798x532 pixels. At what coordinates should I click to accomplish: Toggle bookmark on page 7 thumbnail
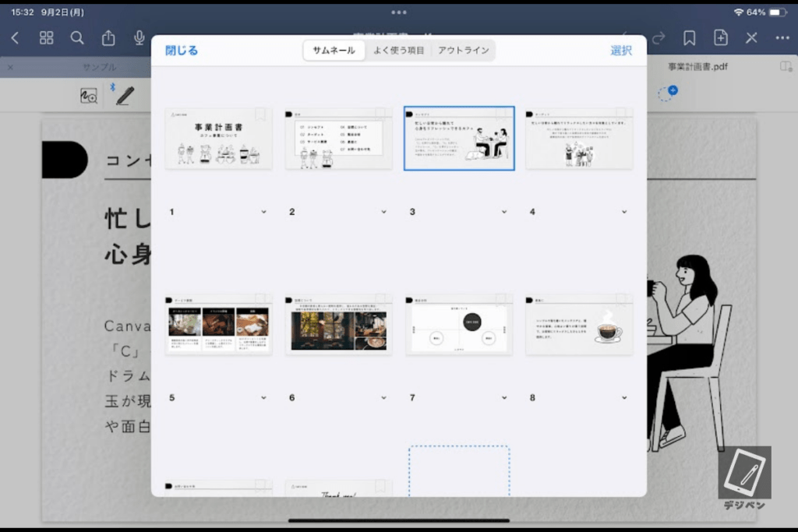(501, 300)
